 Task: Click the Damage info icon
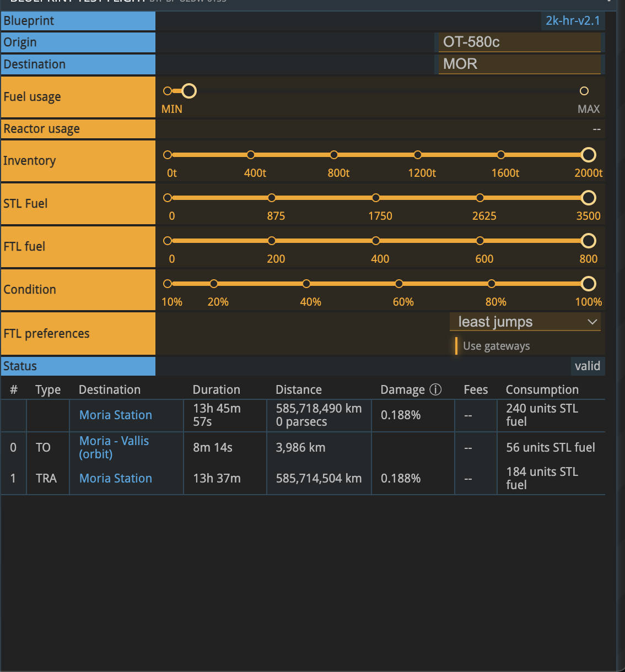click(435, 390)
